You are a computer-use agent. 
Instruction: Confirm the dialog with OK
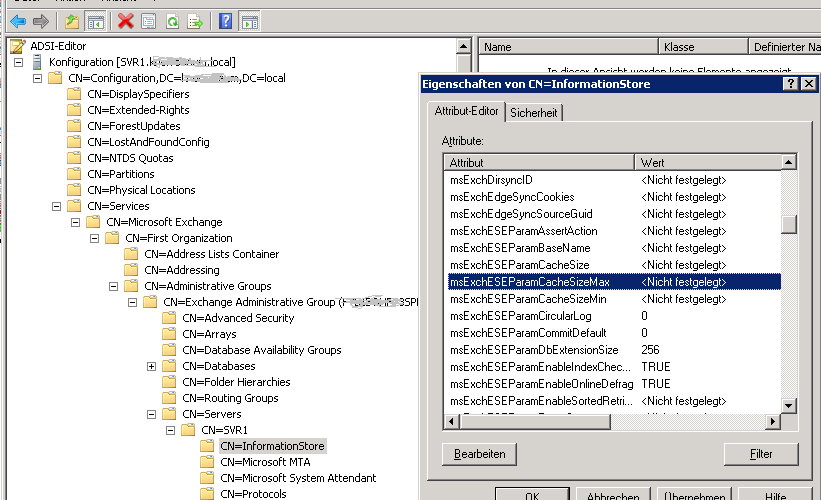coord(532,494)
